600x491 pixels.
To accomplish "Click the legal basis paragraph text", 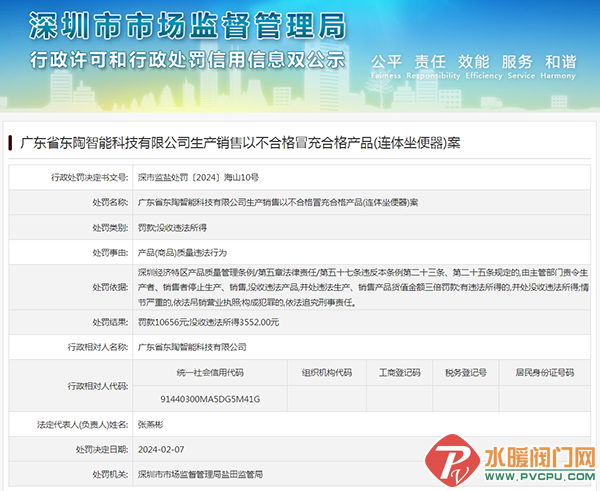I will (363, 287).
